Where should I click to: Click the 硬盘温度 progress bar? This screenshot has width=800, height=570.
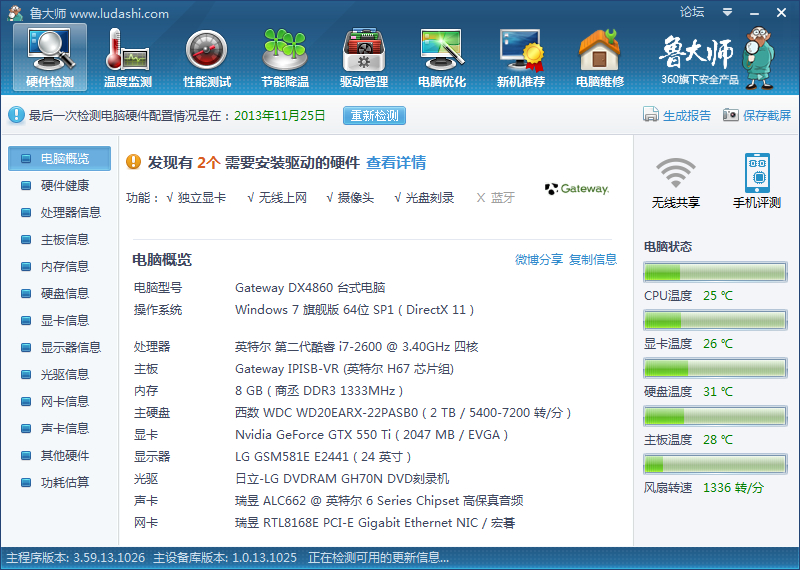(715, 368)
